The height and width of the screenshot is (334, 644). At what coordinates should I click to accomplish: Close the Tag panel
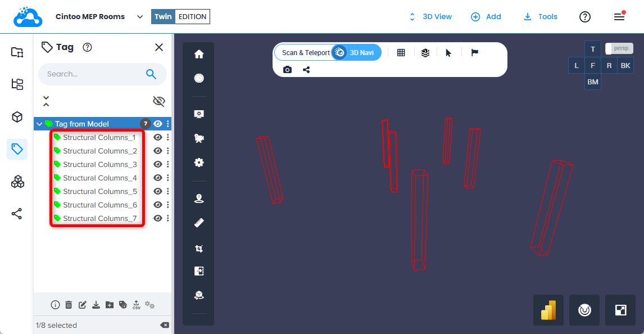(x=159, y=47)
